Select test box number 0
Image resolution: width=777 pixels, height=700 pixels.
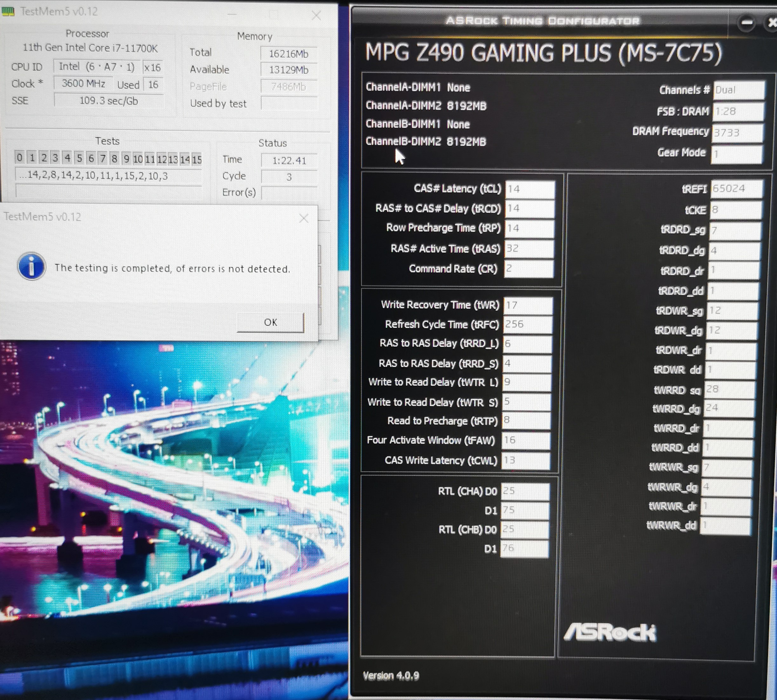[x=20, y=158]
